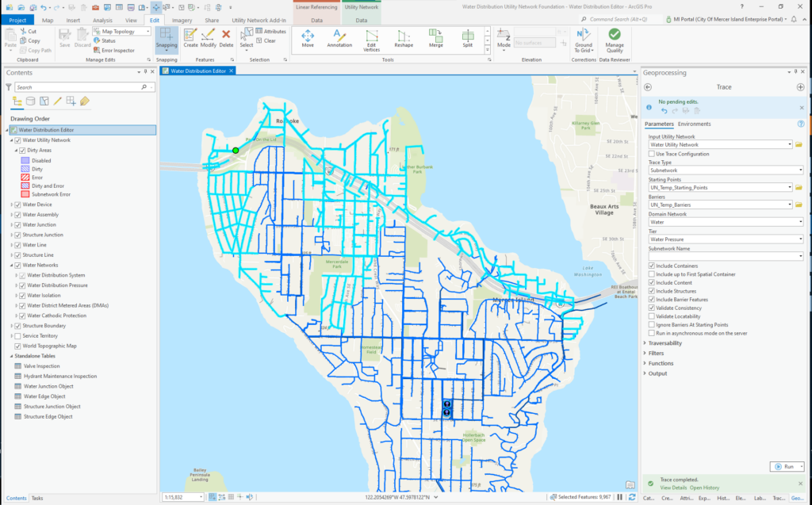This screenshot has height=505, width=812.
Task: Enable the Use Trace Configuration checkbox
Action: [652, 154]
